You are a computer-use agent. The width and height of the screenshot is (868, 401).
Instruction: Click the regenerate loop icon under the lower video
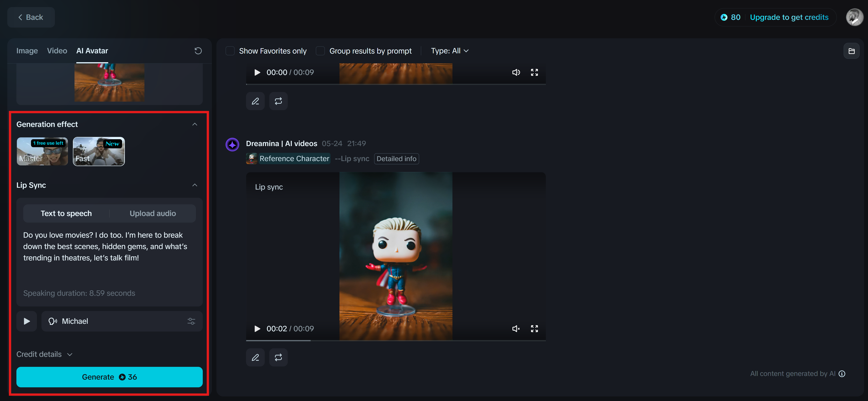(278, 357)
